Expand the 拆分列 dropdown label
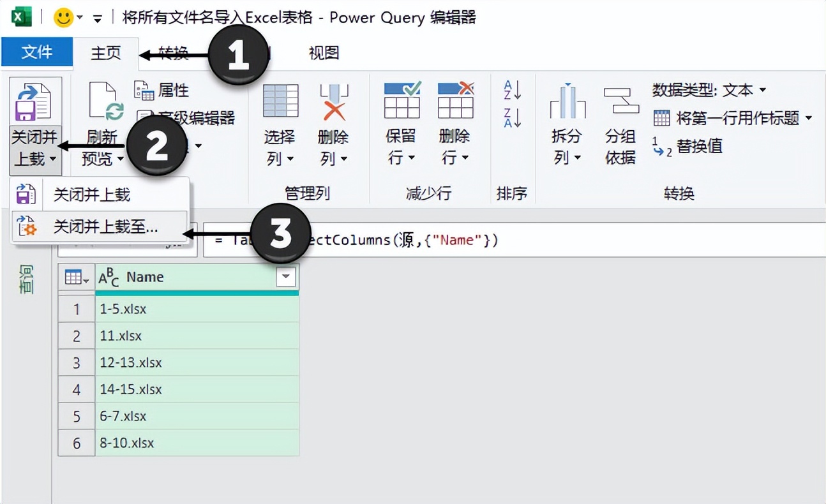The height and width of the screenshot is (504, 826). tap(568, 147)
